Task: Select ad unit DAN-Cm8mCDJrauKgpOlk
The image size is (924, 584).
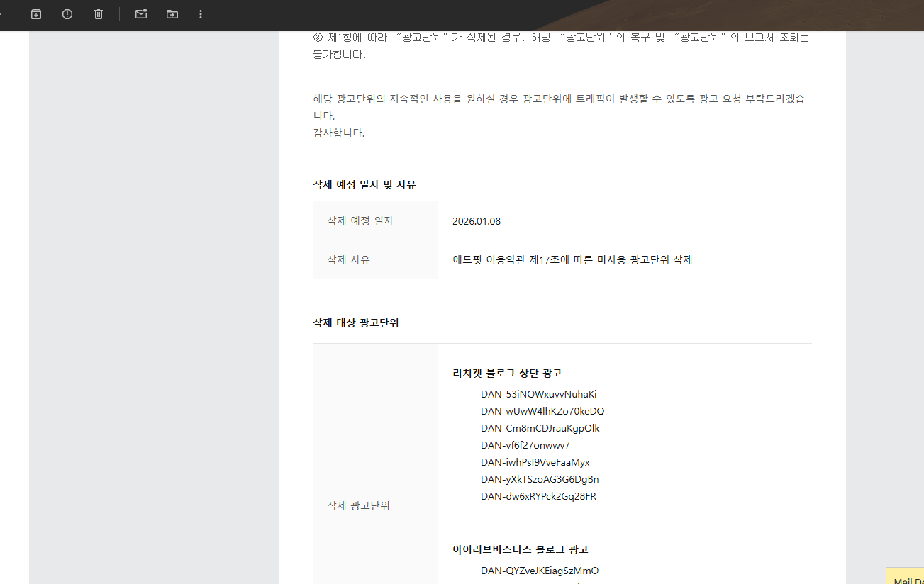Action: point(540,428)
